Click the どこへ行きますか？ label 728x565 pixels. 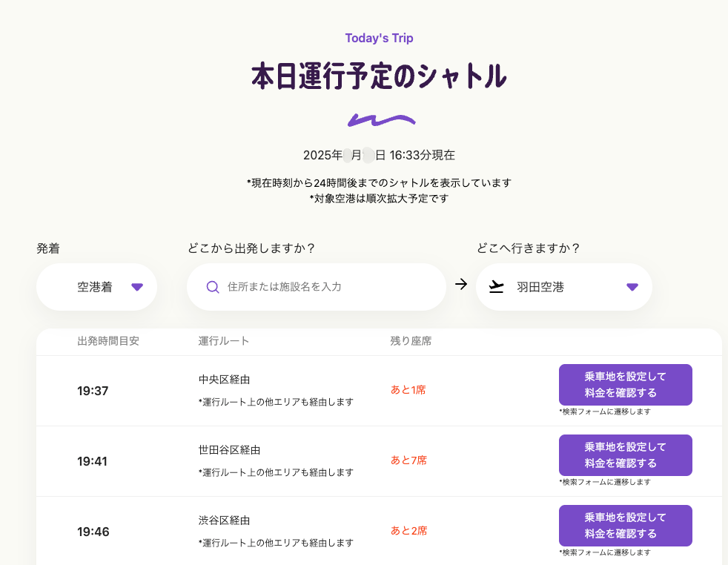[x=529, y=248]
